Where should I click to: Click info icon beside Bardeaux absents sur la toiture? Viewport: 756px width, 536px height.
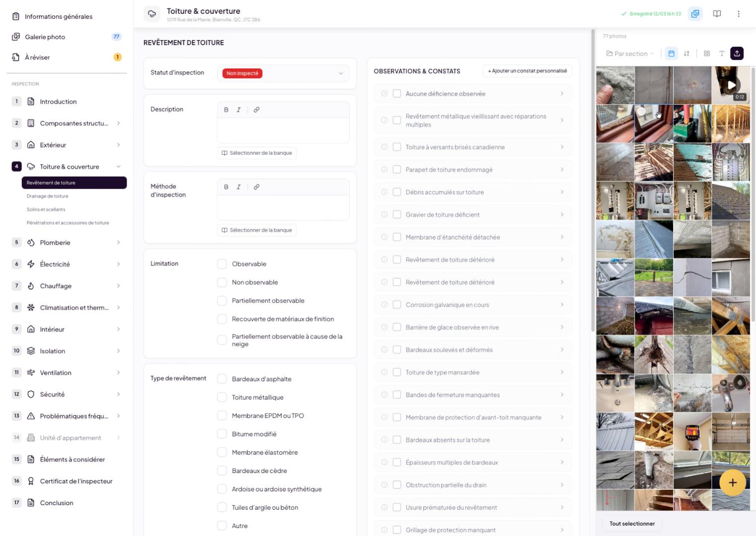pos(384,440)
